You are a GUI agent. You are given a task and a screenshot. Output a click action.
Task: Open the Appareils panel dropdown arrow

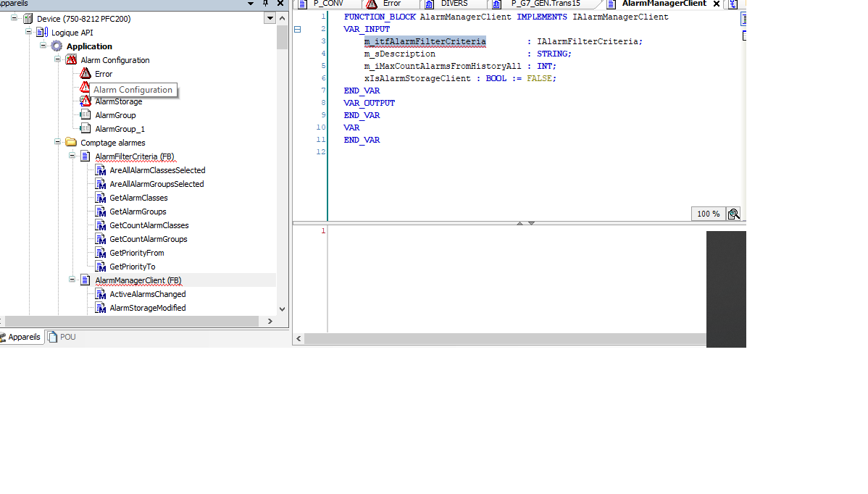point(250,4)
